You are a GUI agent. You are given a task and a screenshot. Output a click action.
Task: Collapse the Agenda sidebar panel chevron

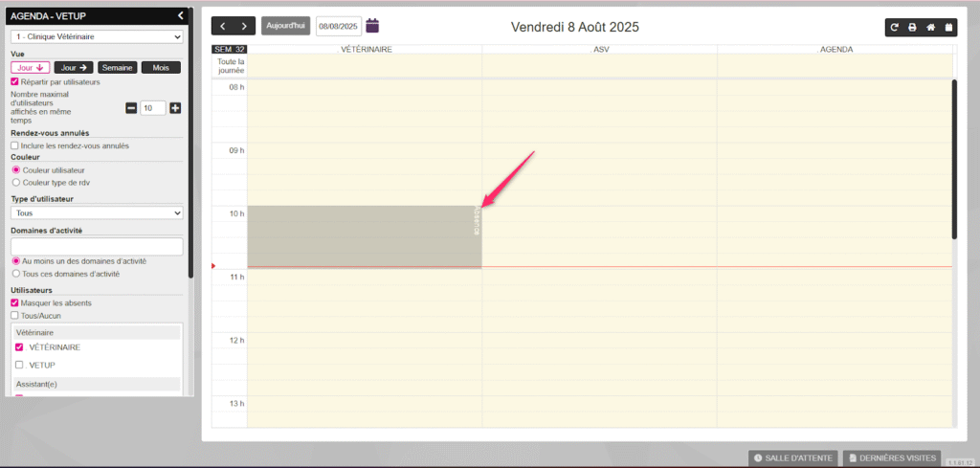(x=181, y=15)
